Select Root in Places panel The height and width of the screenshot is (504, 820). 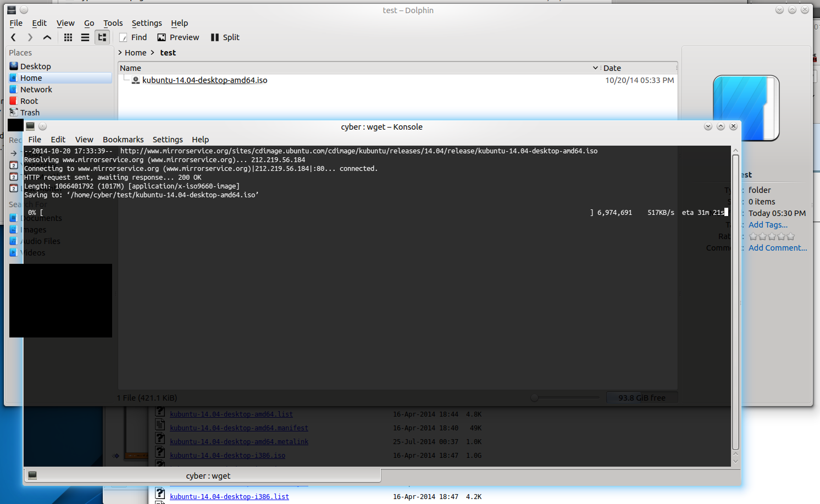pyautogui.click(x=60, y=101)
